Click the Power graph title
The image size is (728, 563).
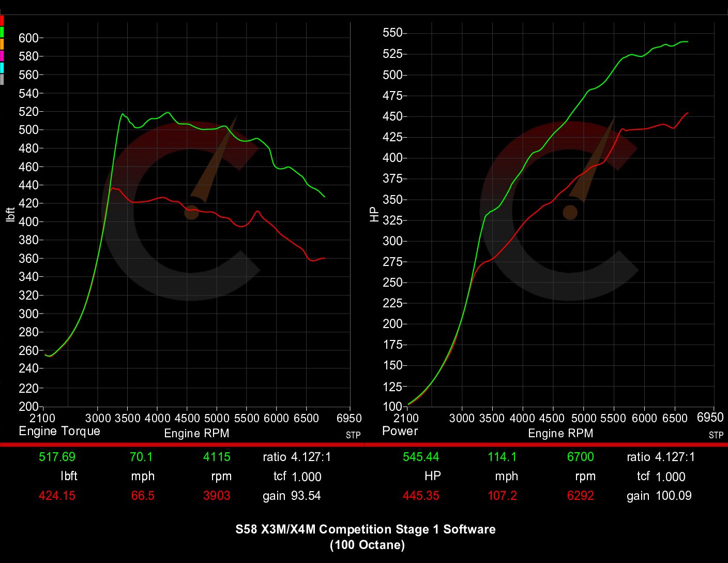click(400, 431)
